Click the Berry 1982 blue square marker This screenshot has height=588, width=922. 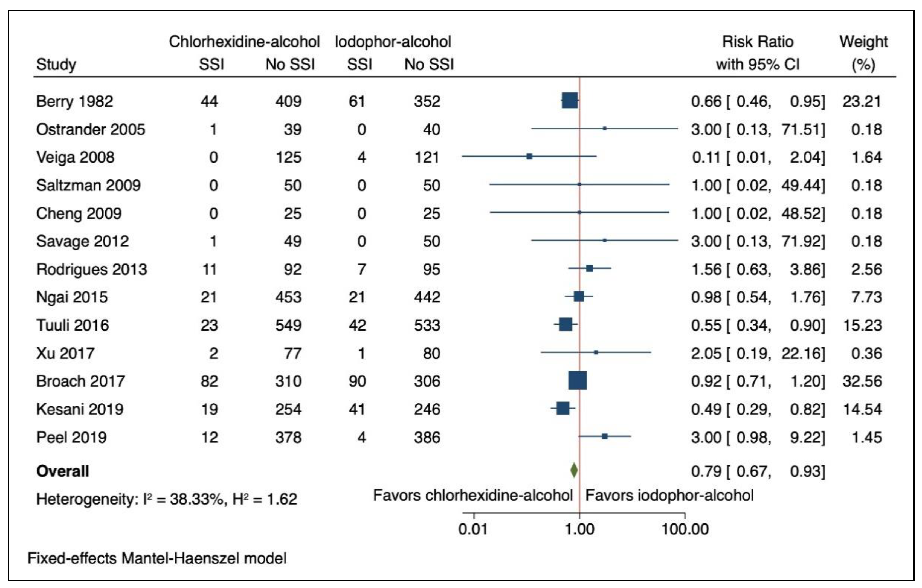coord(570,100)
